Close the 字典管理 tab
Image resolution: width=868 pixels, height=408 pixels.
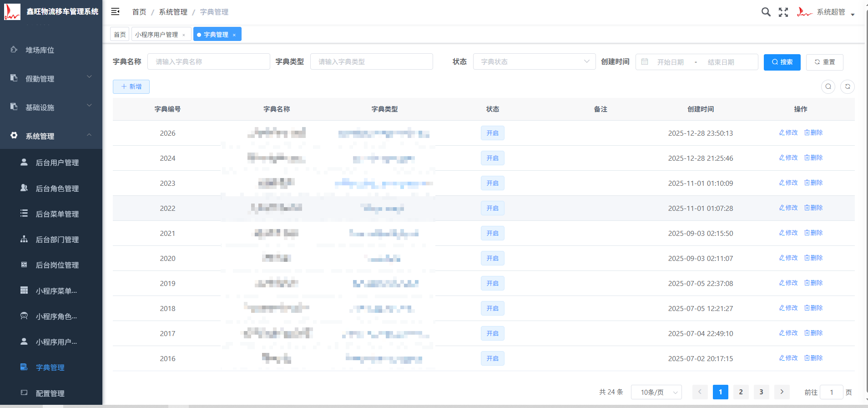click(x=234, y=35)
